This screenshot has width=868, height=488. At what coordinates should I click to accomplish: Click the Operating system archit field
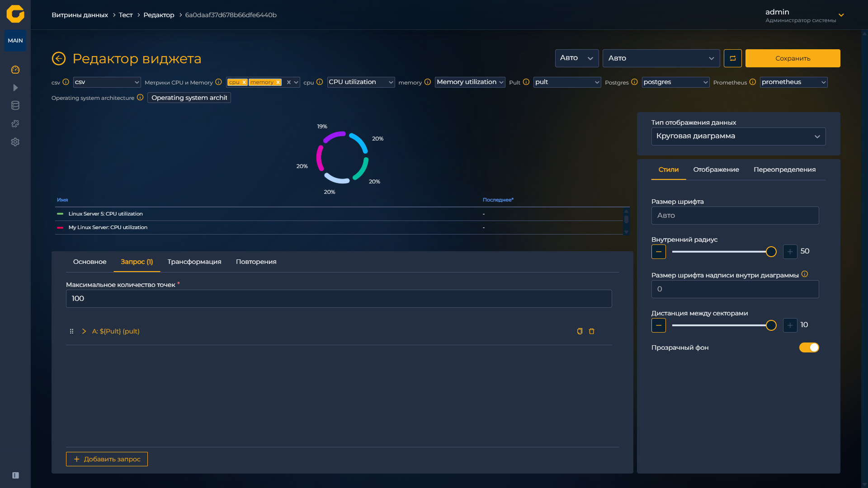189,98
